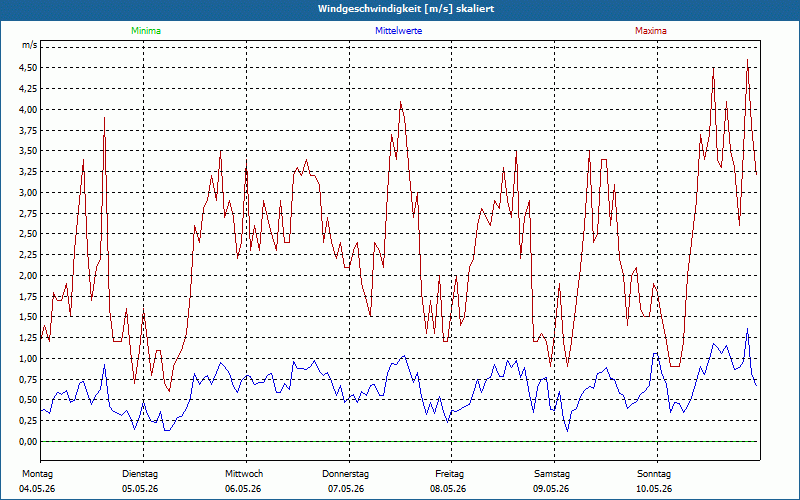
Task: Click the Sonntag day label
Action: (x=654, y=474)
